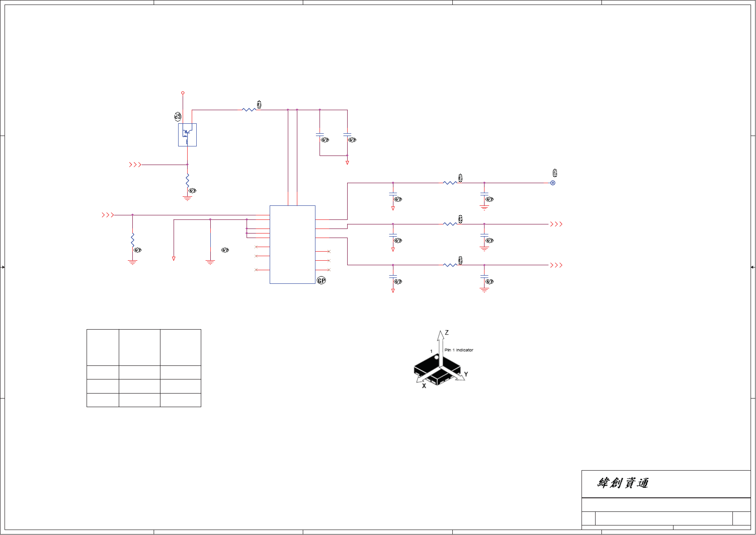Screen dimensions: 756x535
Task: Click the ground arrow ending the IC's left wire loop
Action: coord(174,258)
